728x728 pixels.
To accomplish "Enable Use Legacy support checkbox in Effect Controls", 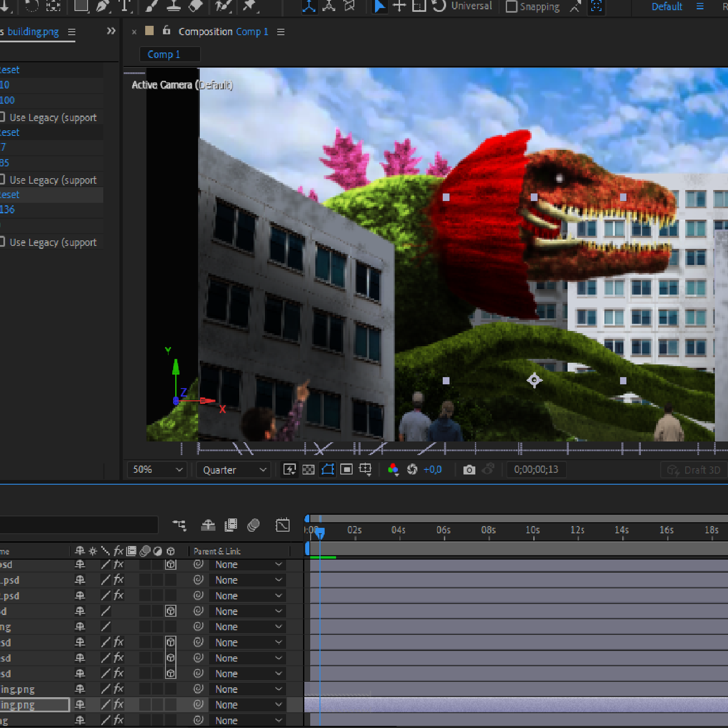I will [x=3, y=117].
